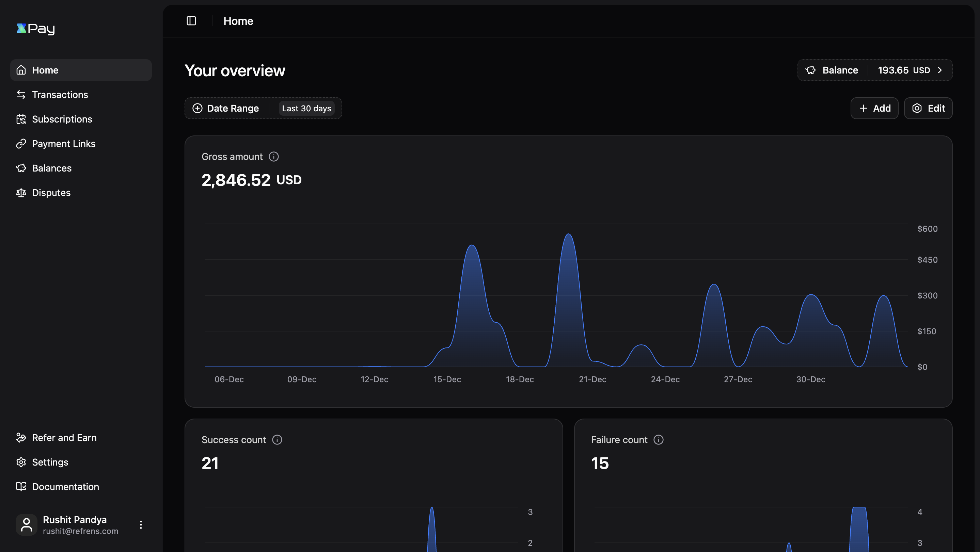This screenshot has width=980, height=552.
Task: Show Gross amount info tooltip icon
Action: (274, 156)
